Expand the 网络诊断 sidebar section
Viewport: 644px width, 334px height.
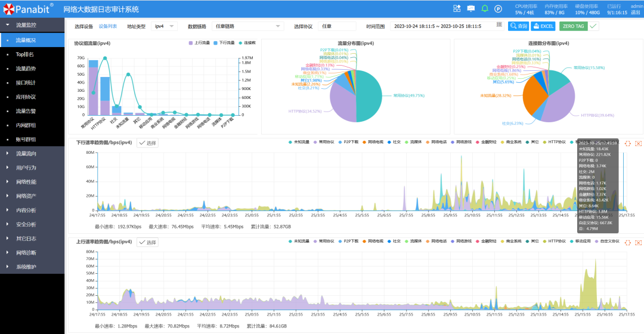32,253
